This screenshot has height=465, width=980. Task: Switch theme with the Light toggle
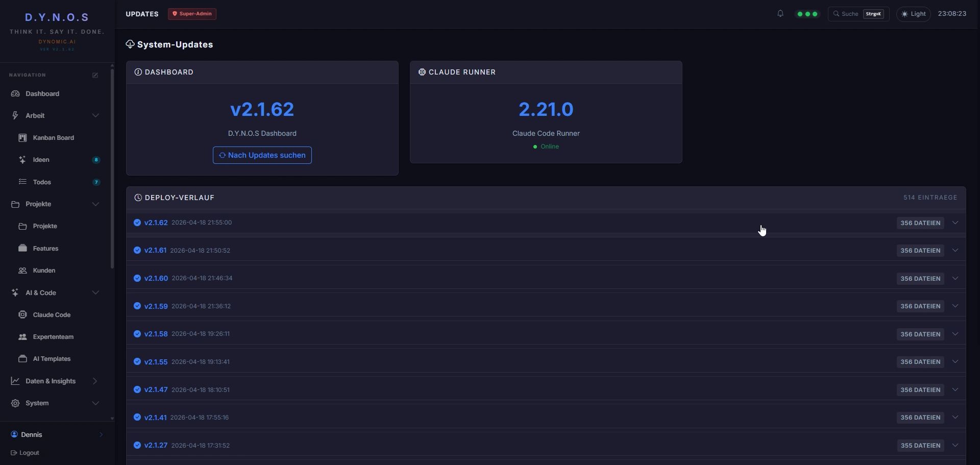pos(914,14)
